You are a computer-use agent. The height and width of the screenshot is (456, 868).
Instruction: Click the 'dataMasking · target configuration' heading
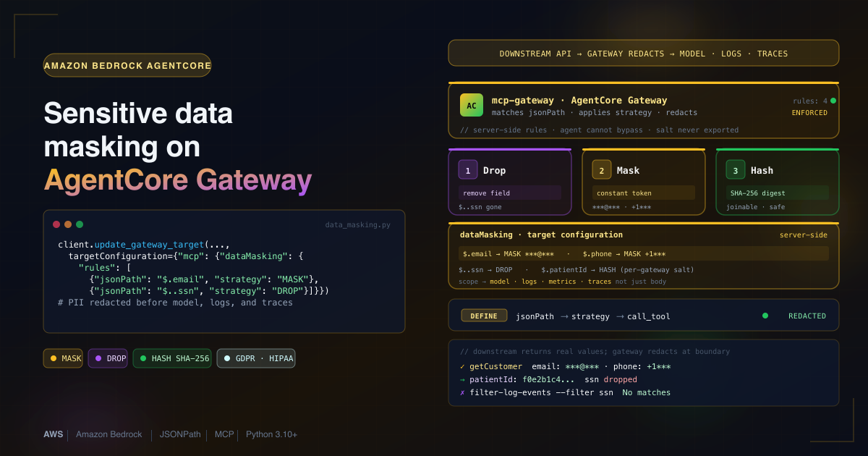[x=541, y=235]
